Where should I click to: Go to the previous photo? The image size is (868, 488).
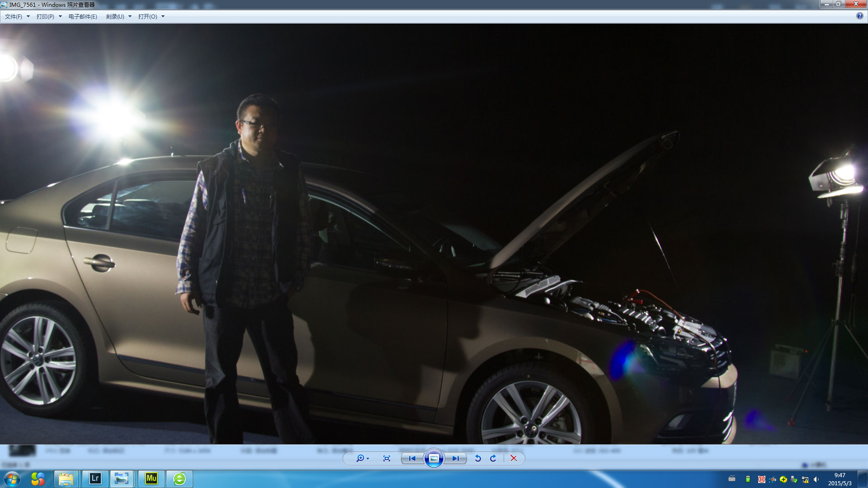point(412,458)
